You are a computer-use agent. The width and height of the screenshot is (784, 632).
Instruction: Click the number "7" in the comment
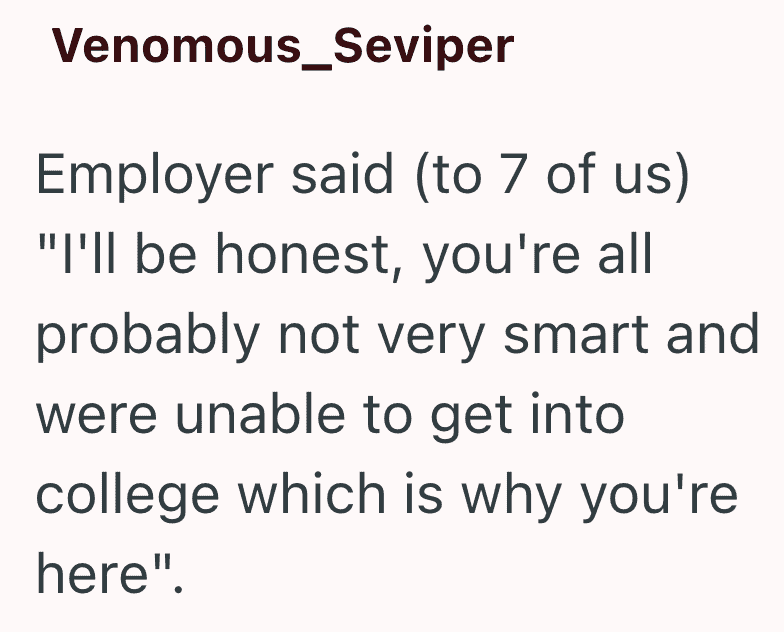(x=512, y=175)
